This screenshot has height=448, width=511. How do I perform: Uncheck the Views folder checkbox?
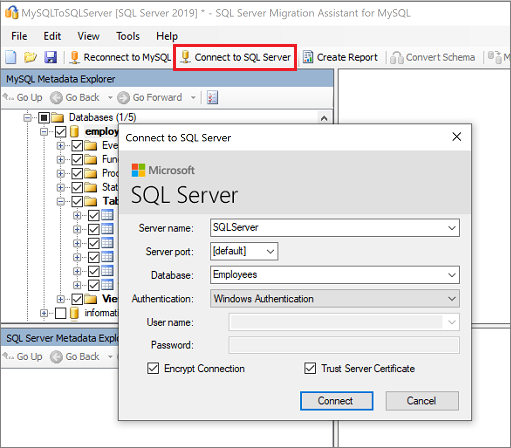pyautogui.click(x=77, y=299)
